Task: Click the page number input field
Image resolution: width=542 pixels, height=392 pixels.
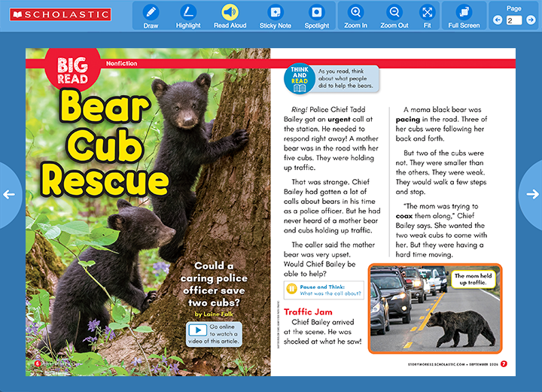Action: tap(514, 20)
